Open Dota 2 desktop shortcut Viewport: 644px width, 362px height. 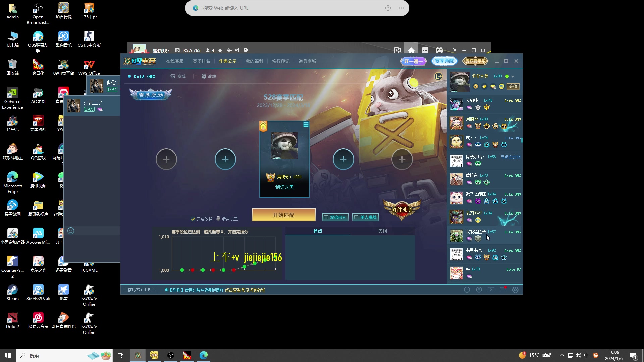[x=13, y=320]
